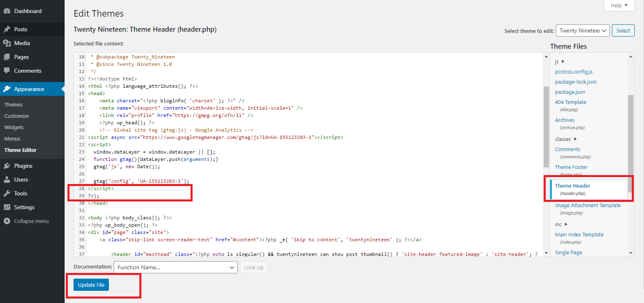Open Customize under Appearance menu
Image resolution: width=644 pixels, height=303 pixels.
click(17, 116)
